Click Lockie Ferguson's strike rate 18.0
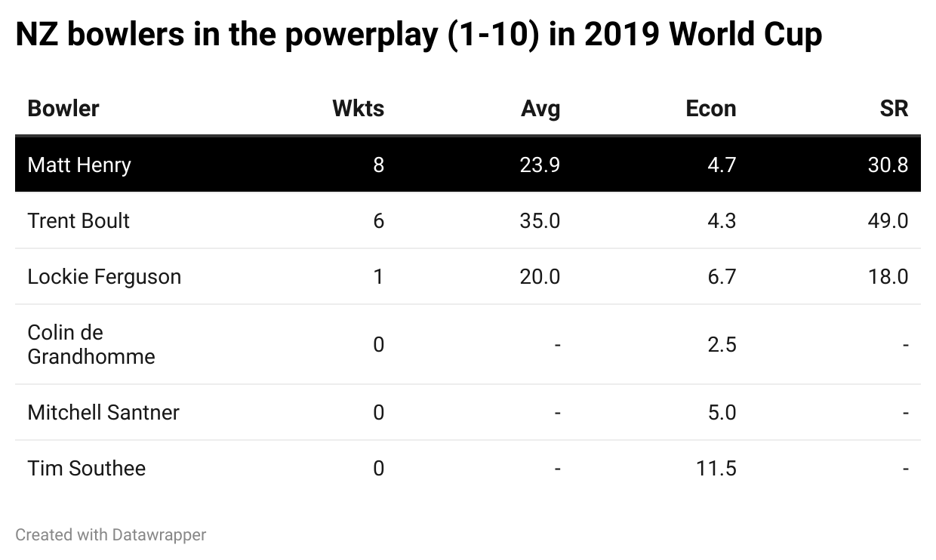 888,276
